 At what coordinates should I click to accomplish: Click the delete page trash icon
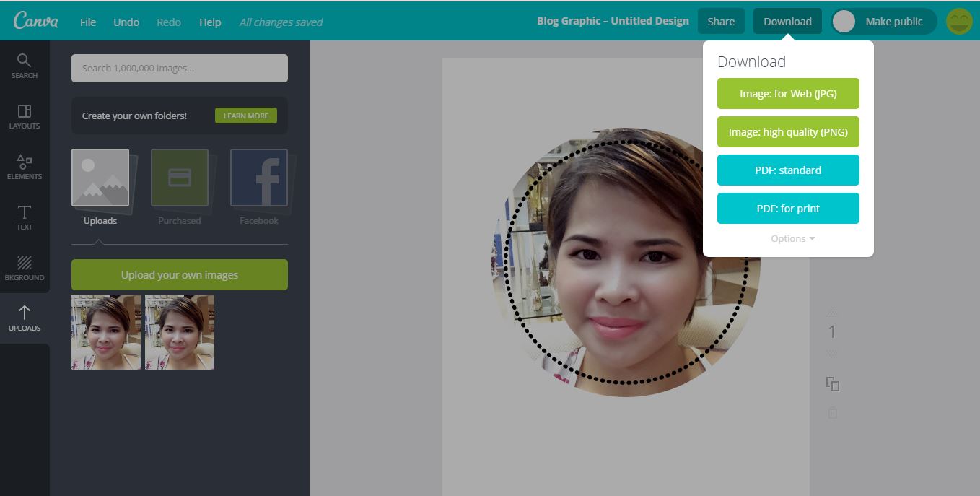pos(832,413)
